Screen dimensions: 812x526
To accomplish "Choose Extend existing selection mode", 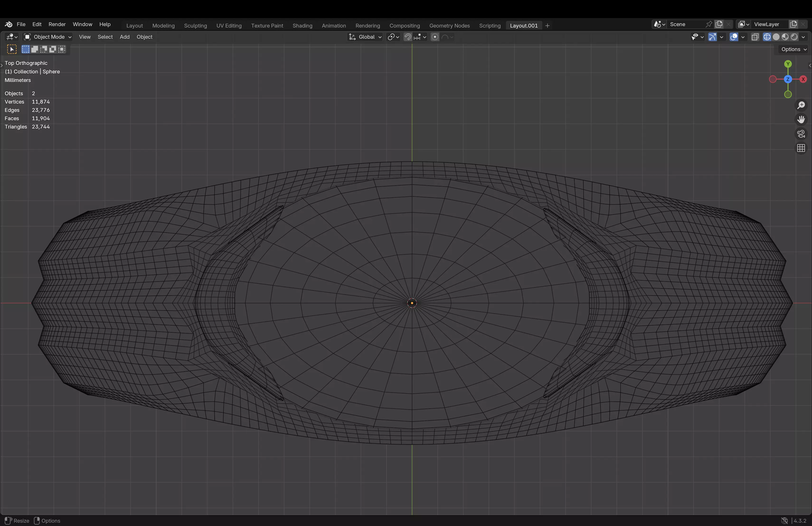I will [34, 49].
